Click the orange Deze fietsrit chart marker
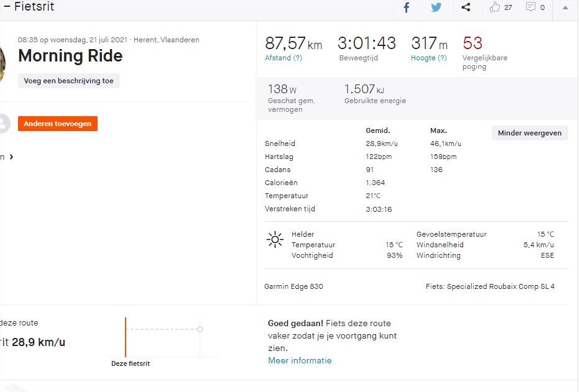Screen dimensions: 580x392 pyautogui.click(x=126, y=337)
